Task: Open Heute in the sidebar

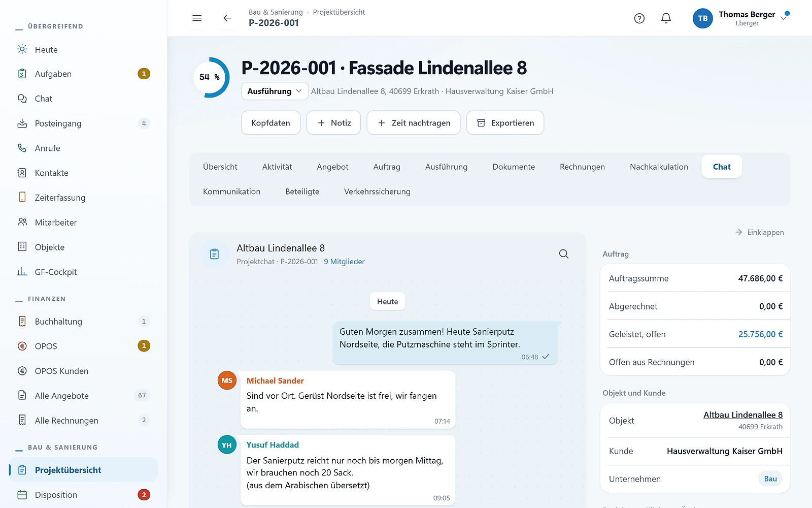Action: click(84, 49)
